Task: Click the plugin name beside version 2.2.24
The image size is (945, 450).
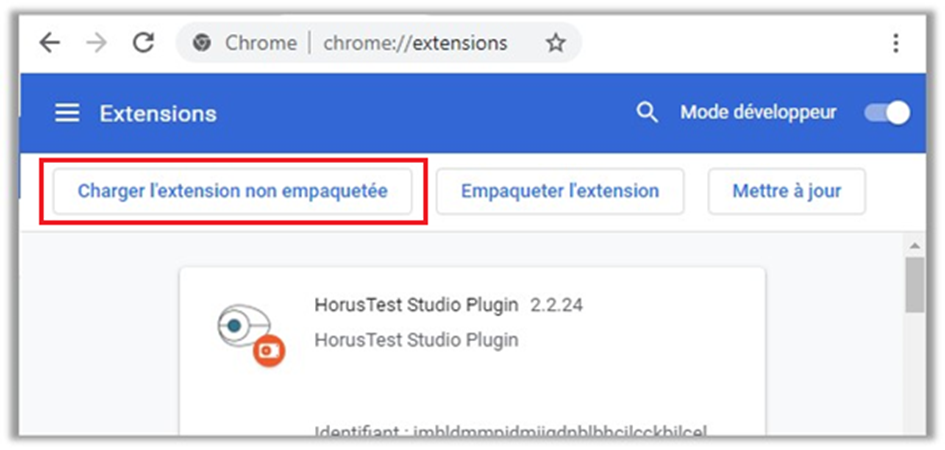Action: coord(415,305)
